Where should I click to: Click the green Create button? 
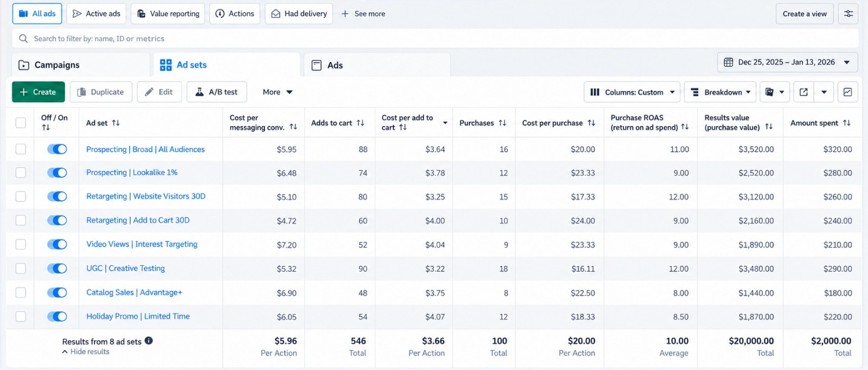coord(39,92)
